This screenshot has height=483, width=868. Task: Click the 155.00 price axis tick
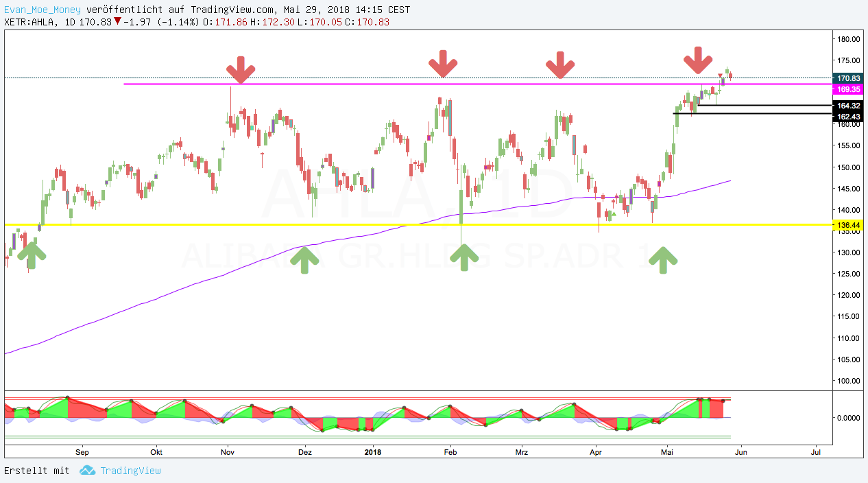pyautogui.click(x=849, y=145)
